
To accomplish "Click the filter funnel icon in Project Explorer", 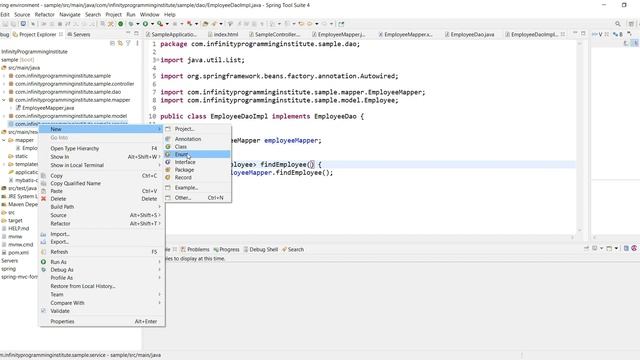I will [128, 43].
